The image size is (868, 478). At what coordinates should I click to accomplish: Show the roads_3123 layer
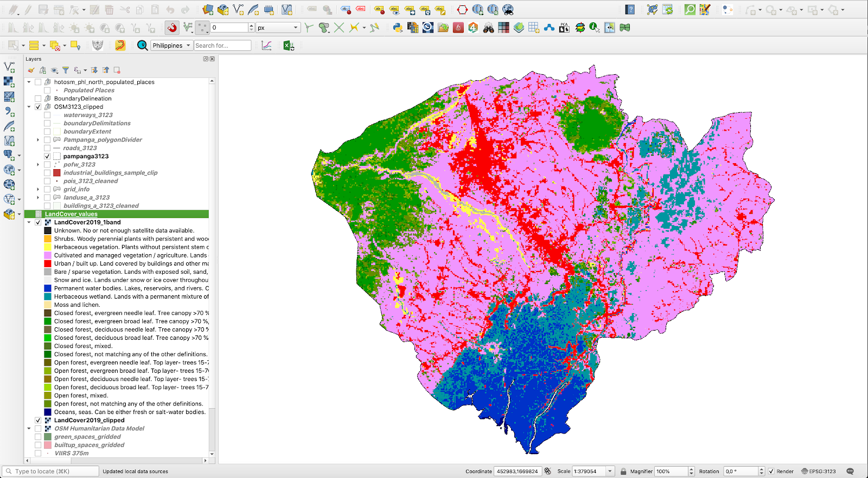click(x=47, y=148)
